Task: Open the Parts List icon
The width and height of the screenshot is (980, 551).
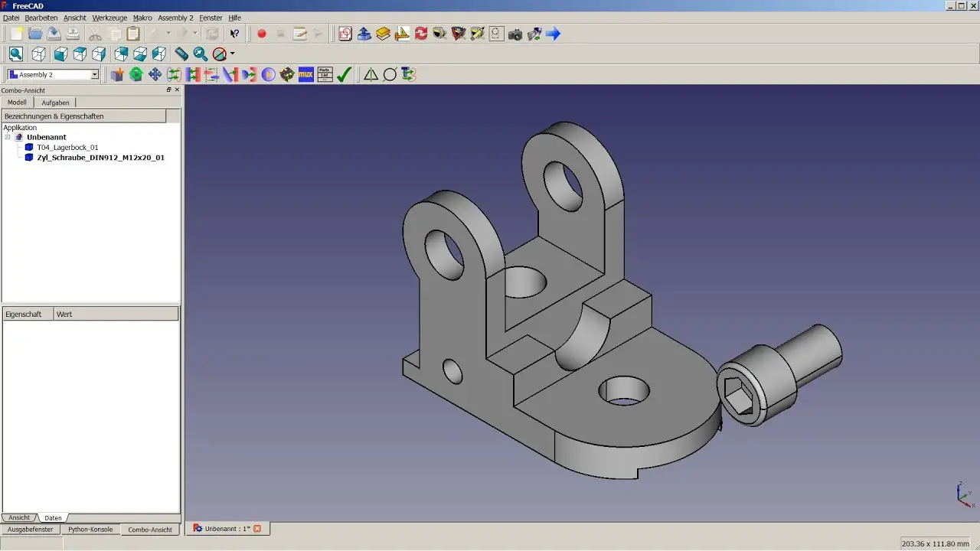Action: [x=325, y=74]
